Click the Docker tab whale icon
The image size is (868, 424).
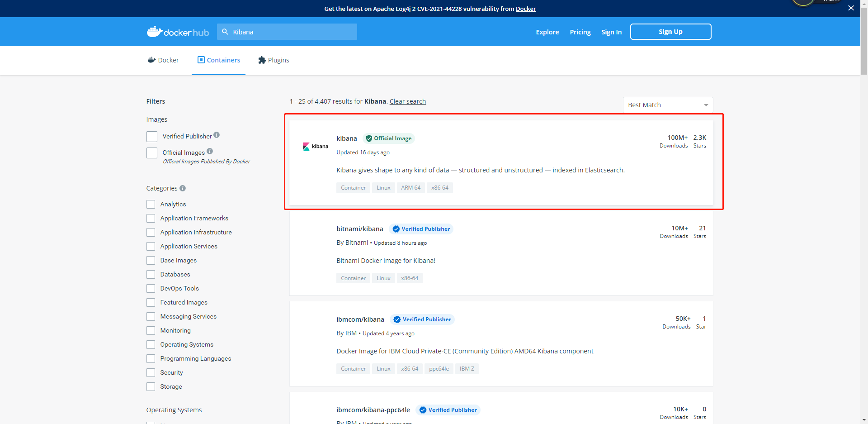151,60
